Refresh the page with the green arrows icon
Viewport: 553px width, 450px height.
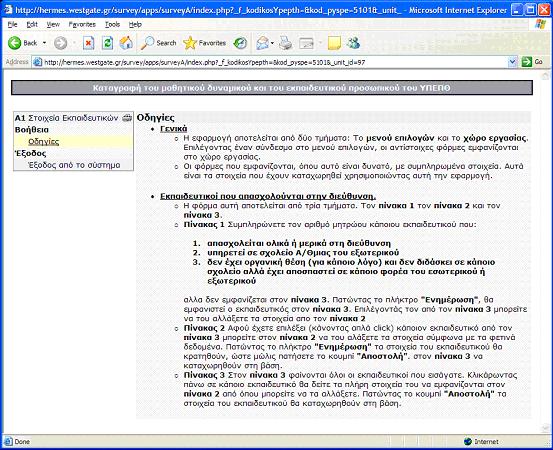tap(107, 43)
